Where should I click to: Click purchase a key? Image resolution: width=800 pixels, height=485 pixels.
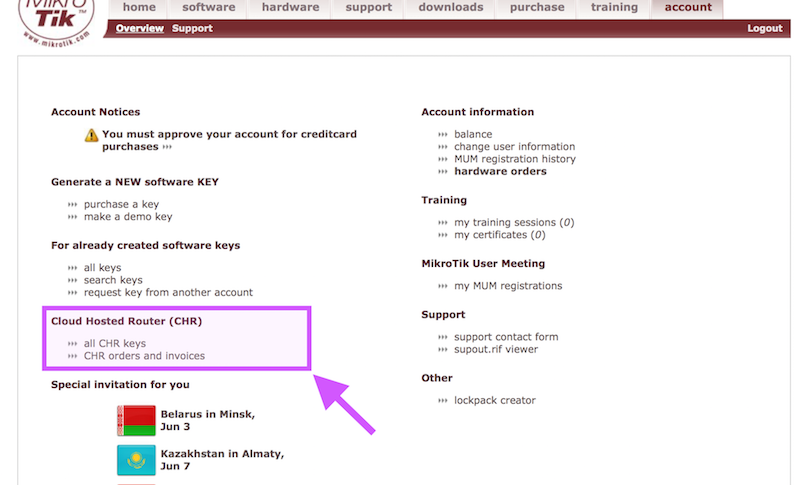[121, 204]
